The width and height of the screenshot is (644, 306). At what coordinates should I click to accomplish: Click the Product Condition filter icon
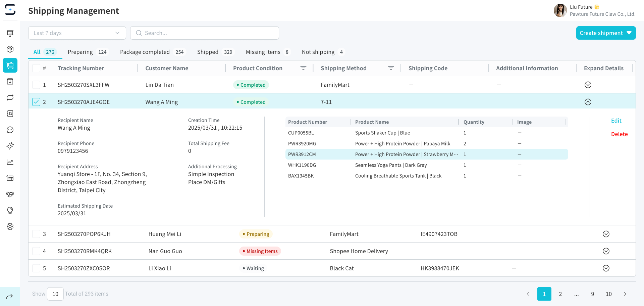(x=303, y=68)
